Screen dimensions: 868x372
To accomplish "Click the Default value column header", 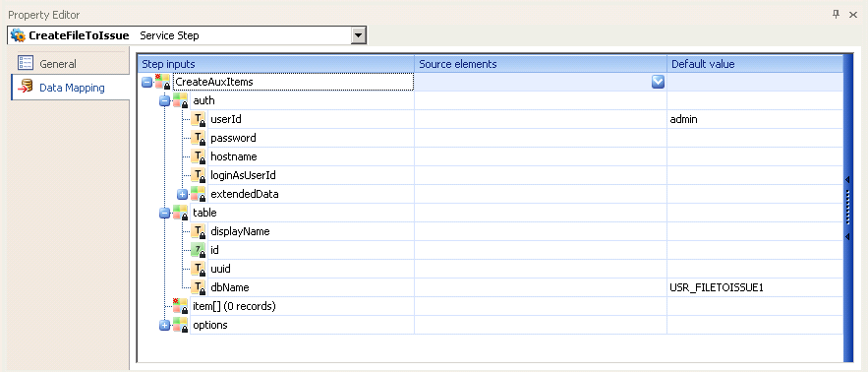I will tap(755, 64).
